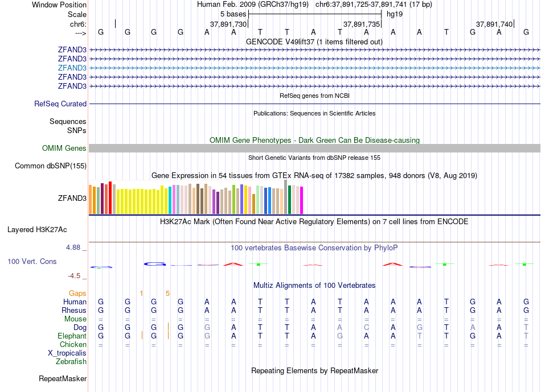Image resolution: width=541 pixels, height=392 pixels.
Task: Click the 'chr6:' ruler label
Action: tap(79, 24)
